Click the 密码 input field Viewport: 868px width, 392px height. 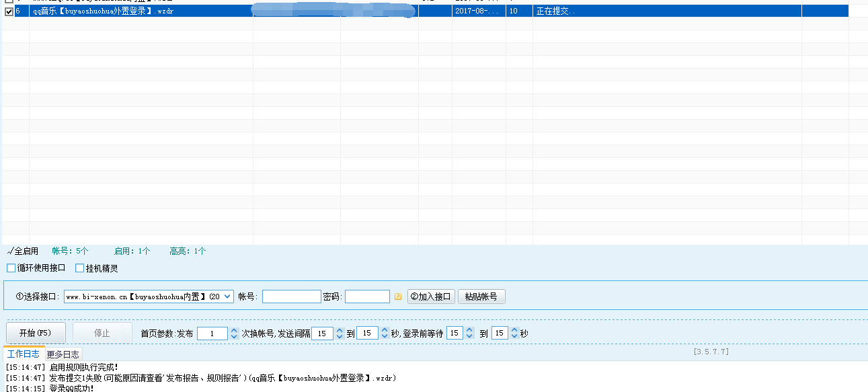tap(368, 296)
